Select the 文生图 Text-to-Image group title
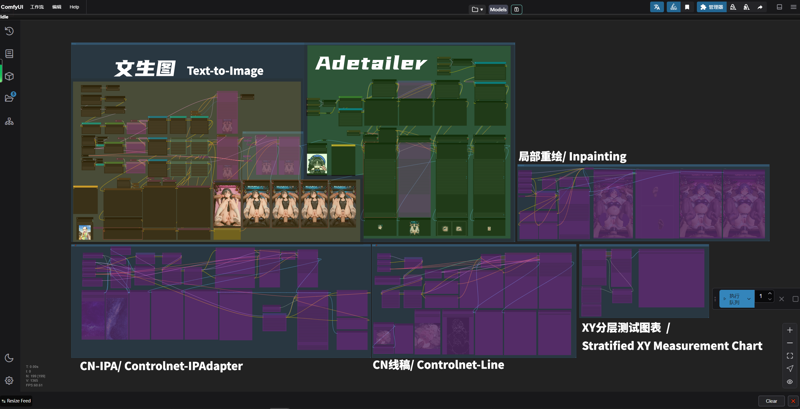This screenshot has height=409, width=800. tap(189, 69)
